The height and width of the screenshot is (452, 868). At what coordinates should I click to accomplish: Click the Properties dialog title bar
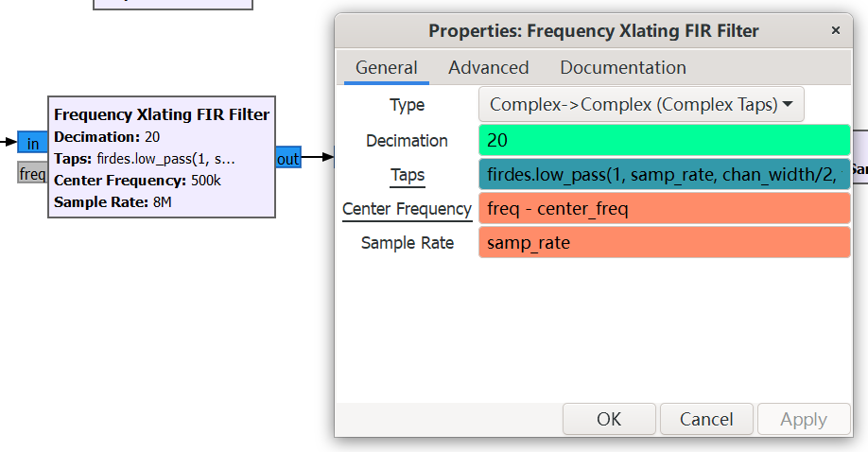pyautogui.click(x=593, y=30)
